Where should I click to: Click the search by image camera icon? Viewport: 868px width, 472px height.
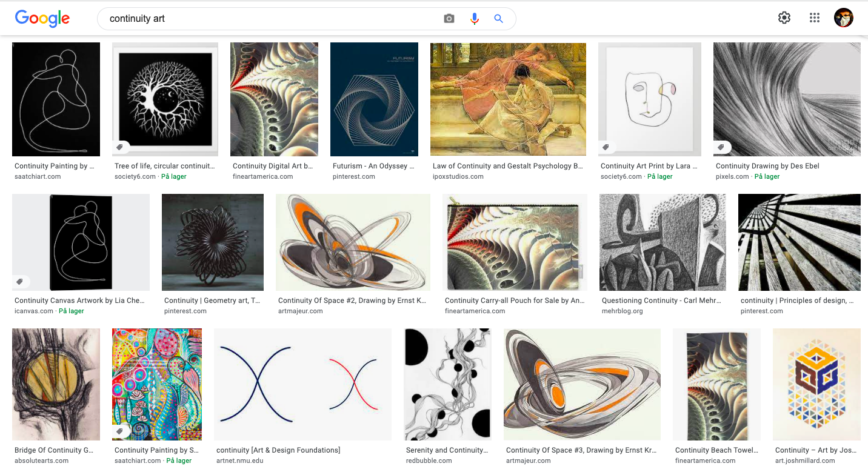(449, 19)
